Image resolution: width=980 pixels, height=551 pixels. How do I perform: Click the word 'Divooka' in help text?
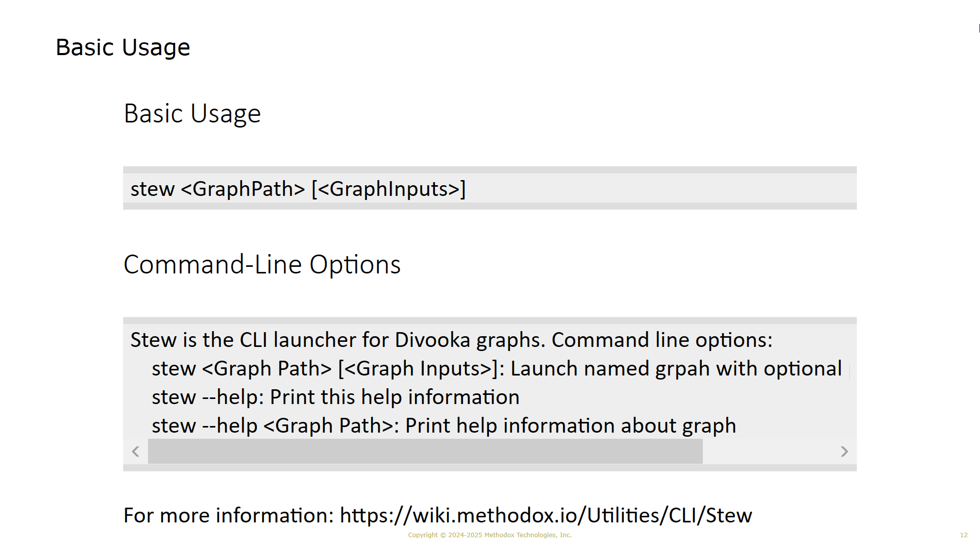[432, 340]
